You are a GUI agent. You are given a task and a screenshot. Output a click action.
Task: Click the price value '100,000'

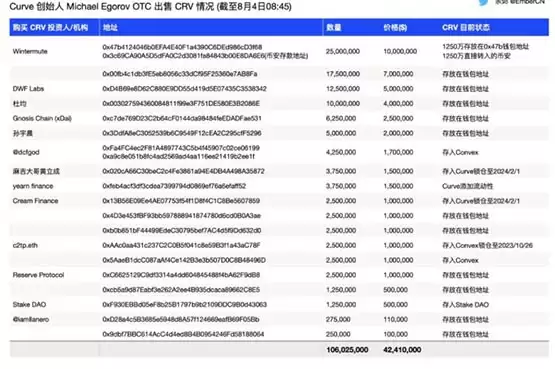(395, 334)
